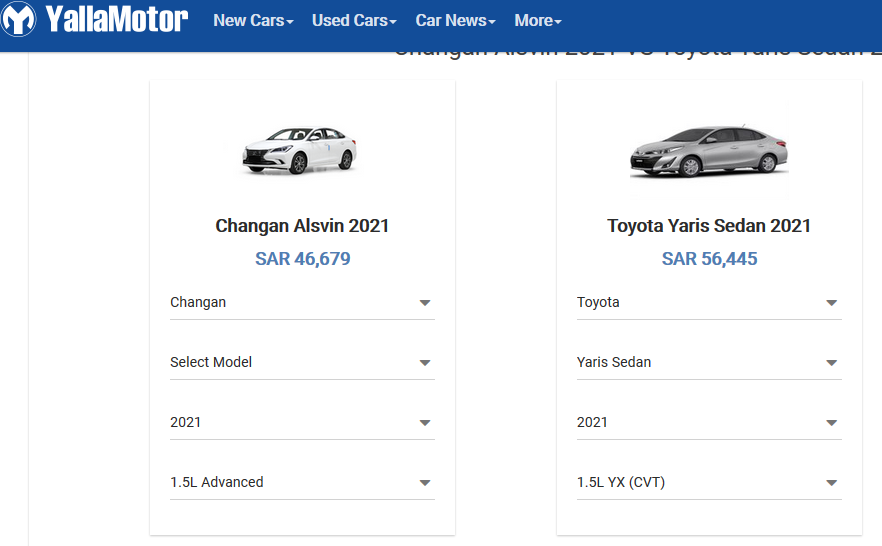
Task: Open the New Cars menu
Action: pyautogui.click(x=253, y=21)
